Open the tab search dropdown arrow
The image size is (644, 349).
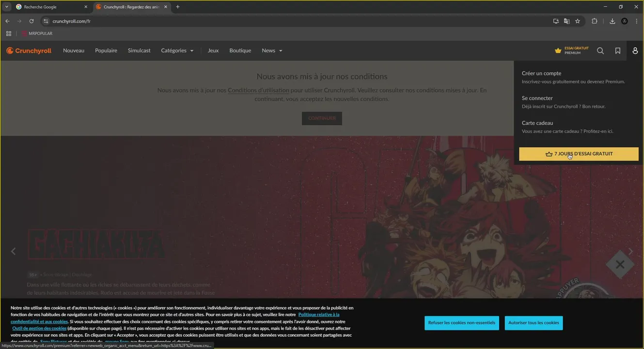click(7, 7)
